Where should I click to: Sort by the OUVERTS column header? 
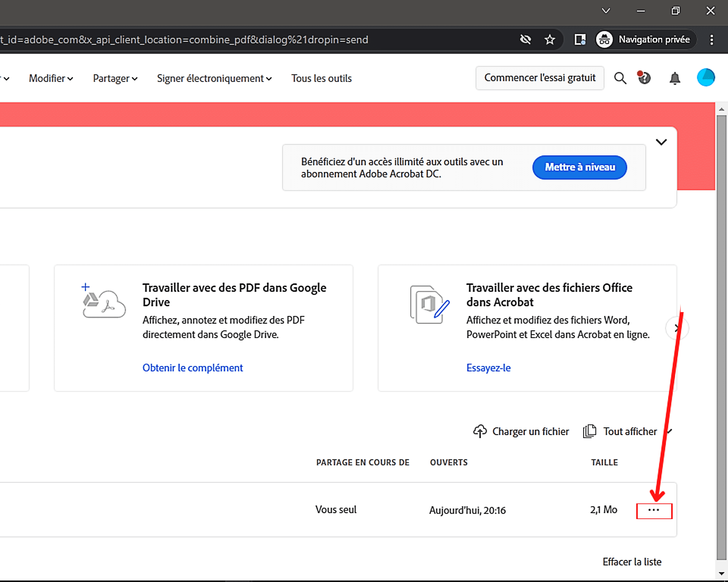(x=449, y=462)
